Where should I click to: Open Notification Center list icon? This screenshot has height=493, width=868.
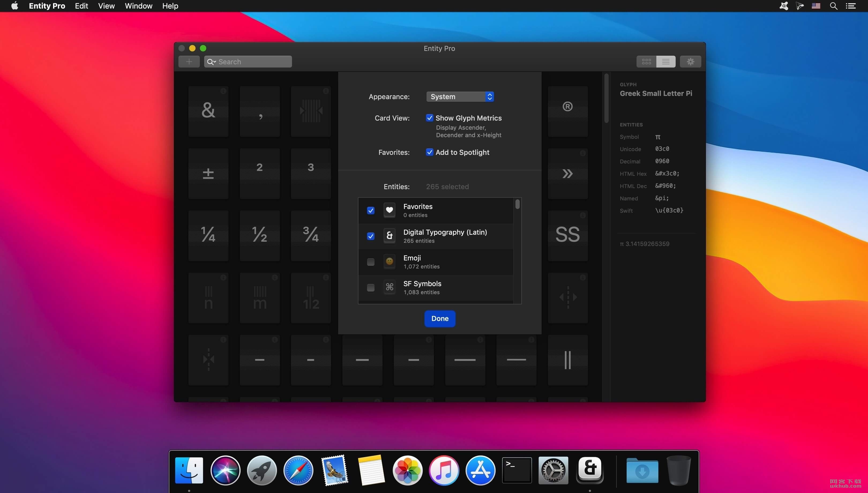tap(851, 6)
